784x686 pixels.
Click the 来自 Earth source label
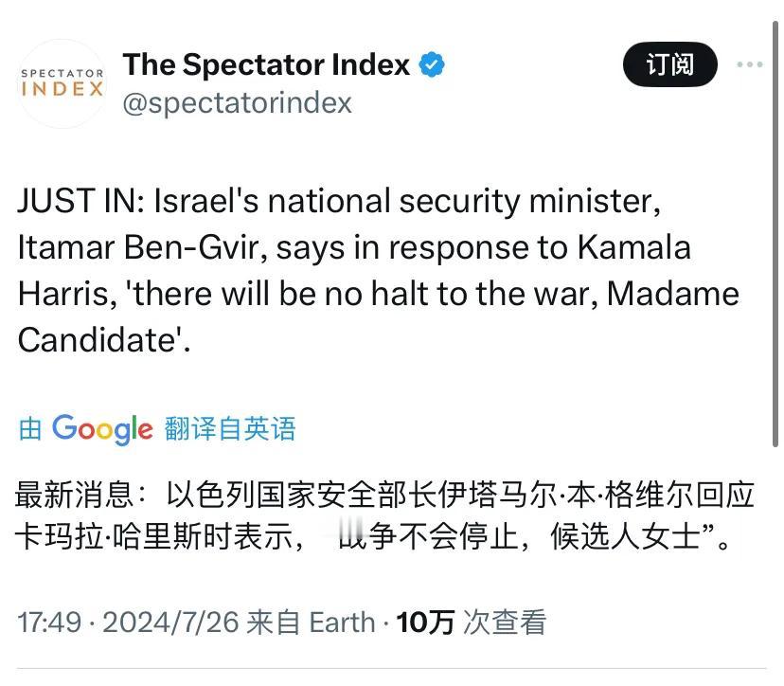(x=311, y=622)
